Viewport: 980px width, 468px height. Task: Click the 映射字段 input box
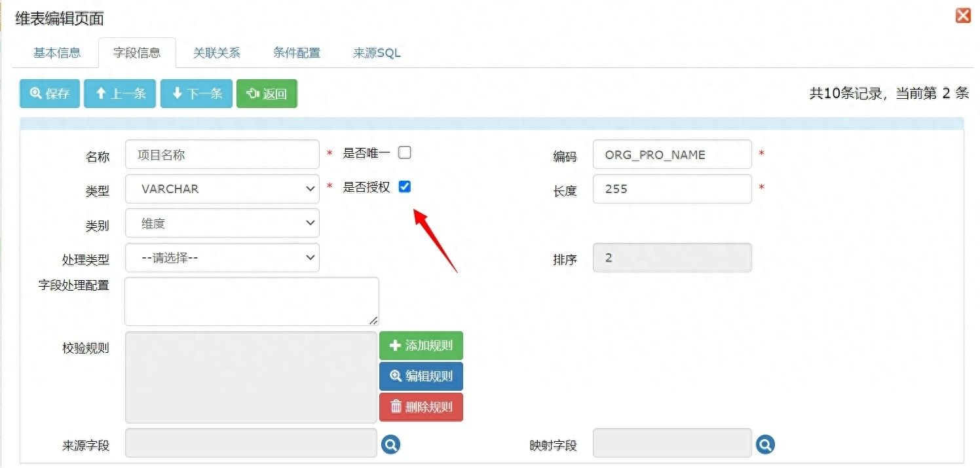tap(672, 443)
